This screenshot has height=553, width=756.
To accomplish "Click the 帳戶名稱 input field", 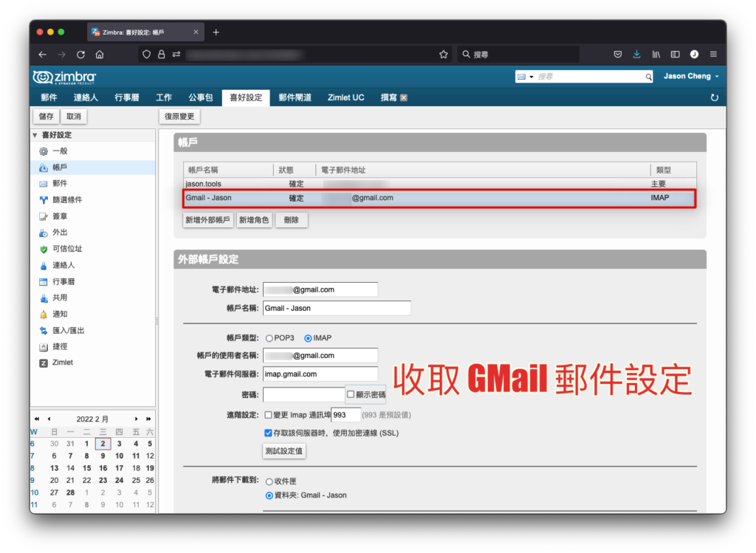I will [x=337, y=308].
